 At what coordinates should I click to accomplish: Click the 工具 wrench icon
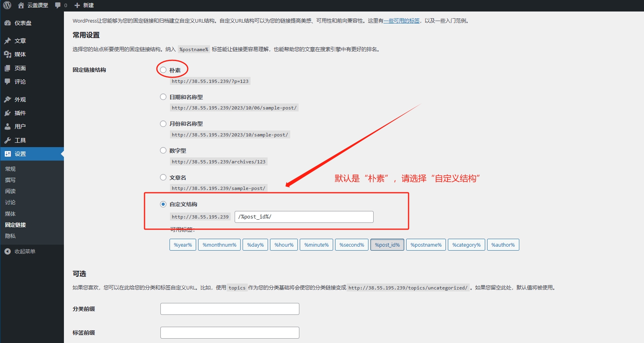click(8, 140)
